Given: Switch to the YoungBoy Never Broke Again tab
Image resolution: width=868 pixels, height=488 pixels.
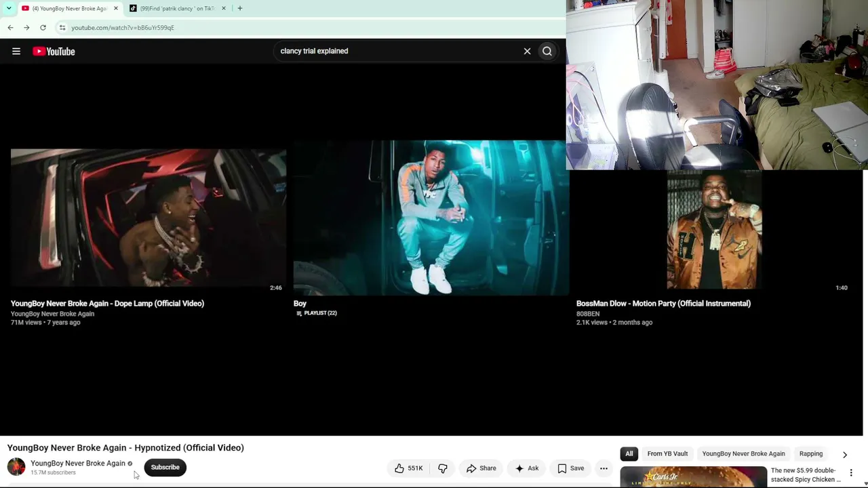Looking at the screenshot, I should click(x=69, y=8).
